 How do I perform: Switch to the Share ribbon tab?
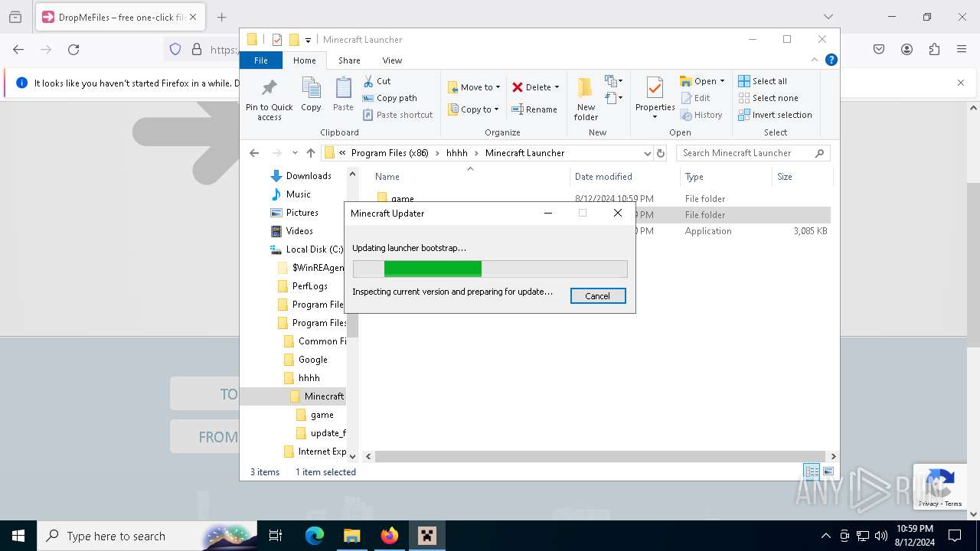[349, 60]
